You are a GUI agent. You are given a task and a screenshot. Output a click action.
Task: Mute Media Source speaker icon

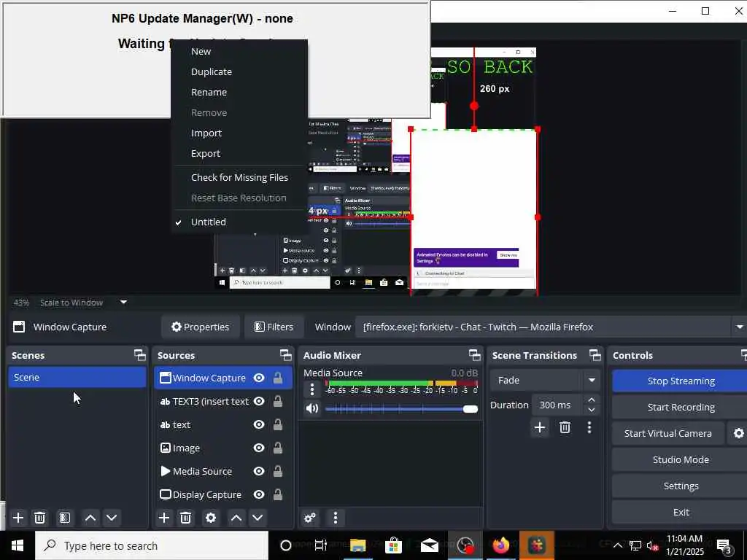pos(312,408)
